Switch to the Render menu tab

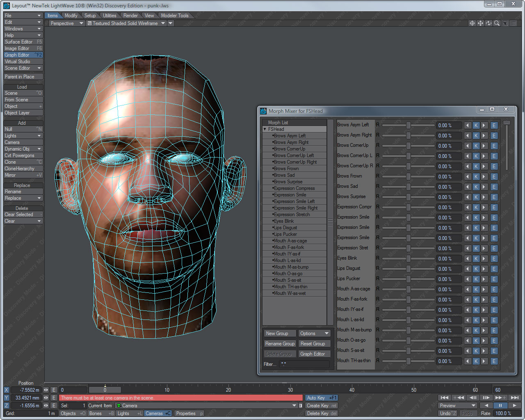130,15
